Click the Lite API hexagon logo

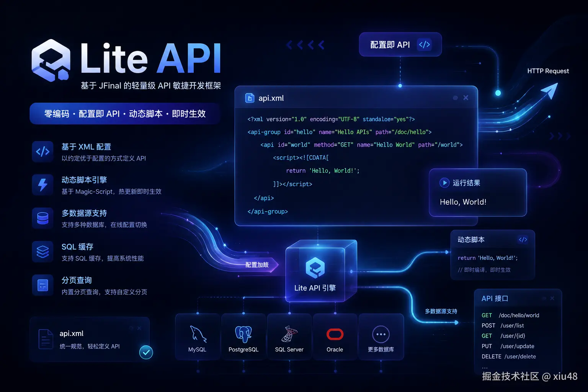pos(51,60)
